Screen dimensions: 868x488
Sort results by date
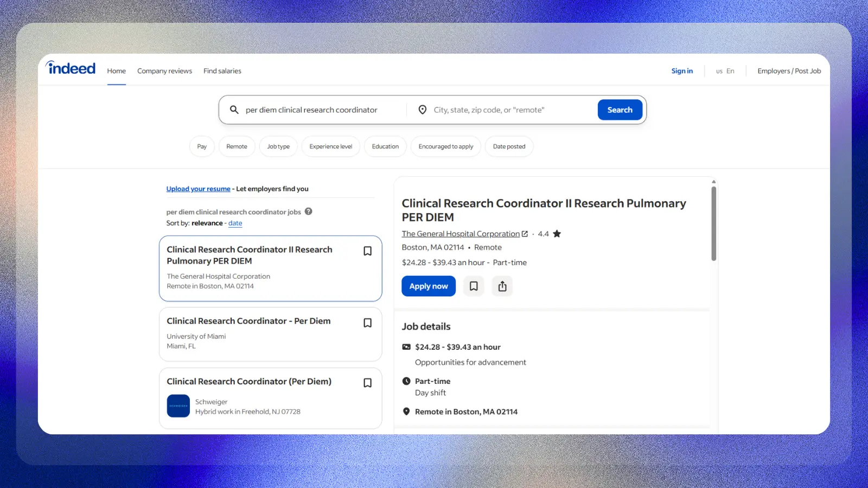(x=235, y=223)
